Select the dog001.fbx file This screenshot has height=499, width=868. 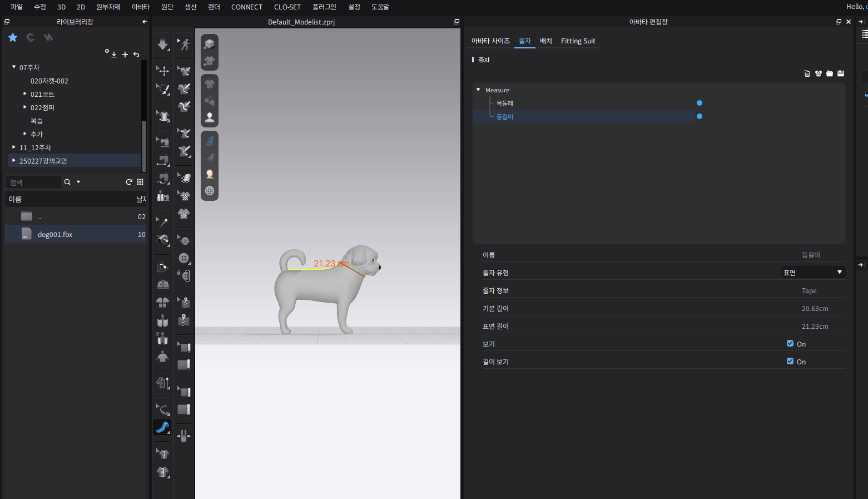[55, 235]
